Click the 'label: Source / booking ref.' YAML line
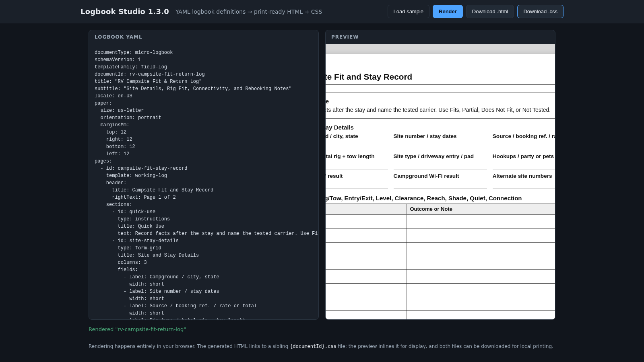This screenshot has height=362, width=644. pos(190,306)
